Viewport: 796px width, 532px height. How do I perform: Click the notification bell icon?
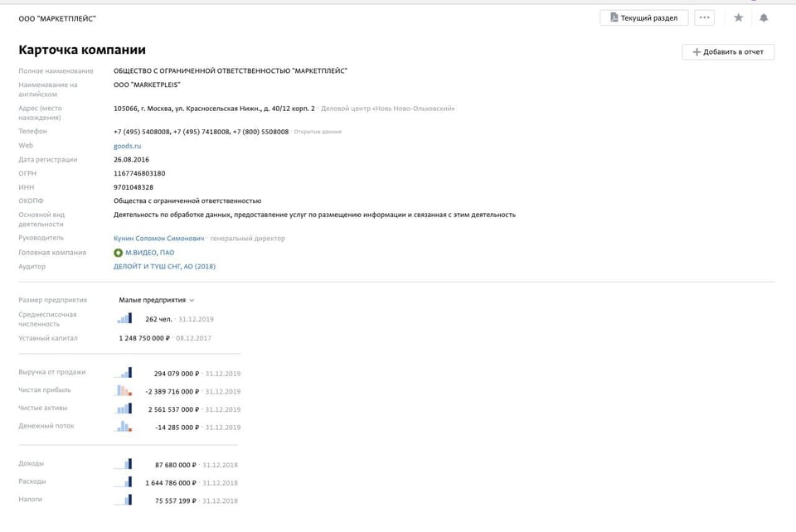coord(764,17)
